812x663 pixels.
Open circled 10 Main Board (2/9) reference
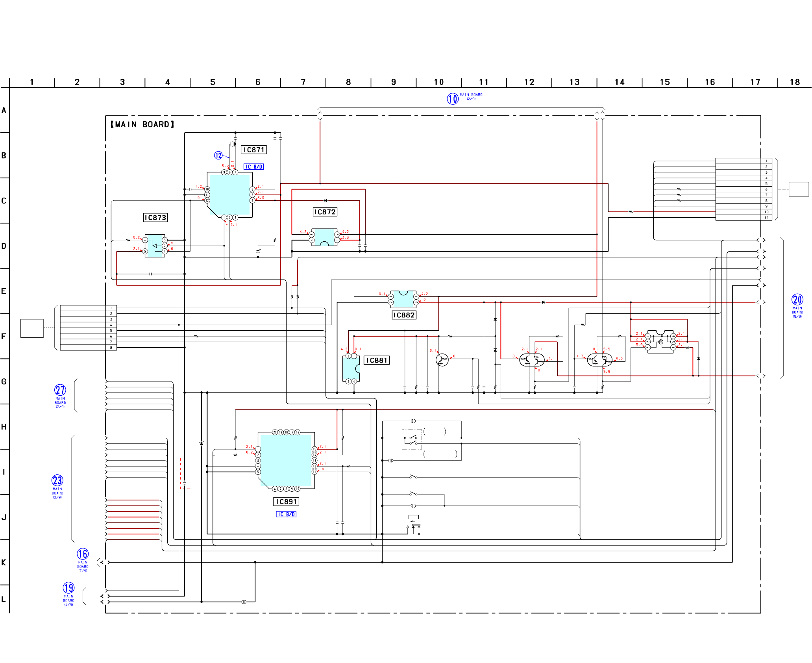(453, 98)
